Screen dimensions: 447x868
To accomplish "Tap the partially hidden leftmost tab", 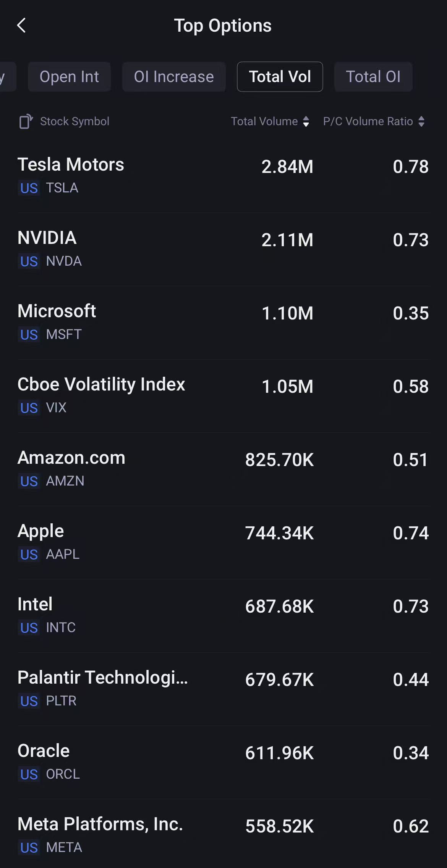I will click(6, 77).
